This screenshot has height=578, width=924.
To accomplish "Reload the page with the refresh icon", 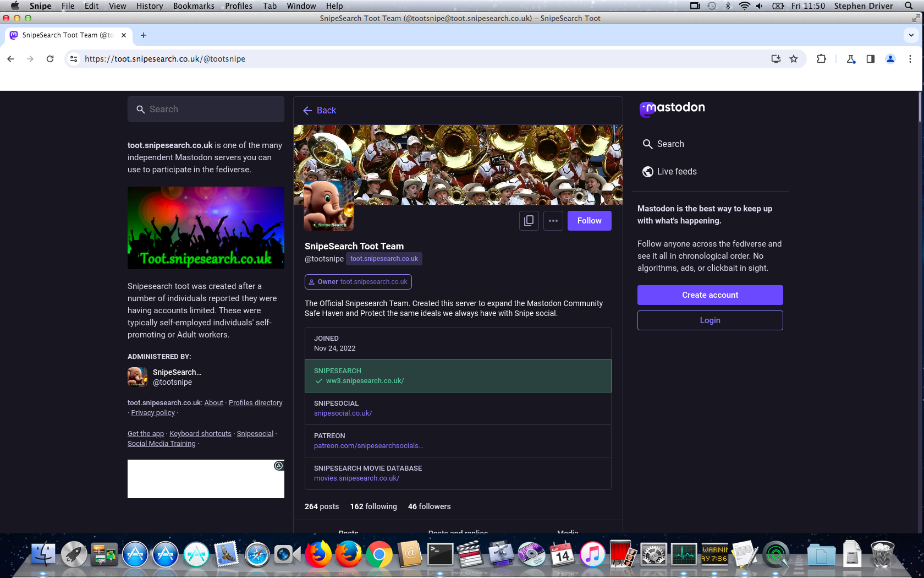I will pyautogui.click(x=50, y=59).
